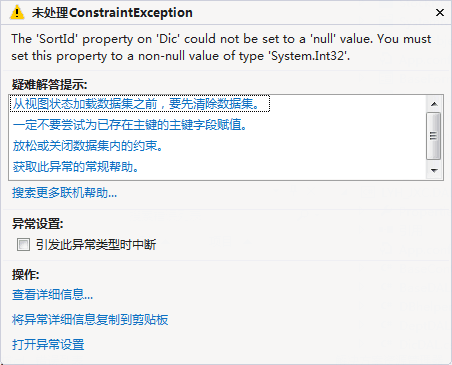Click the 疑难解答提示 heading
452x365 pixels.
tap(49, 85)
